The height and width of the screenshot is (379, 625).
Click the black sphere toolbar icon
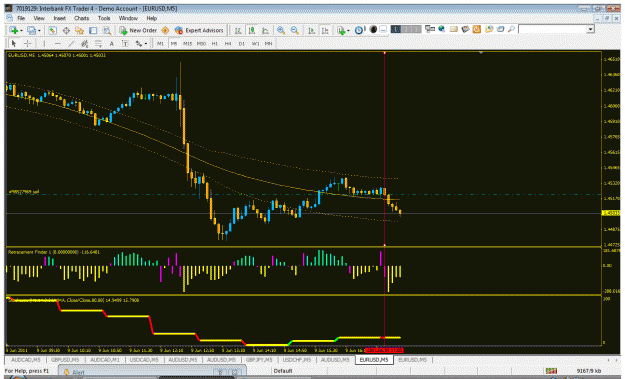point(373,29)
